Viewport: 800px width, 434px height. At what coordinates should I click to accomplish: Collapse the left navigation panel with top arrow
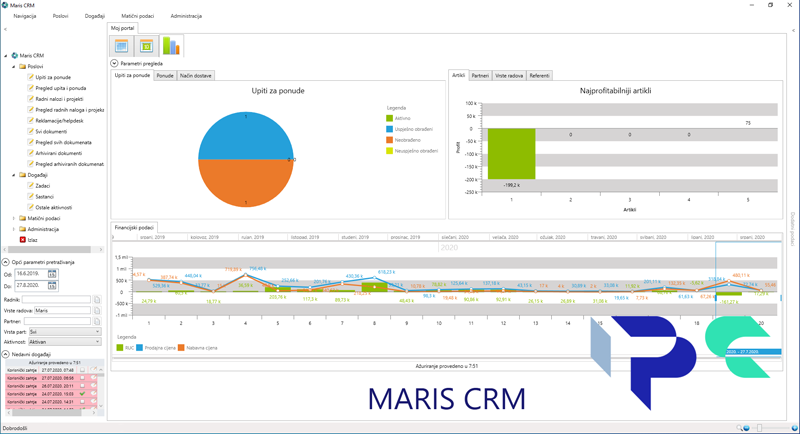(x=6, y=30)
